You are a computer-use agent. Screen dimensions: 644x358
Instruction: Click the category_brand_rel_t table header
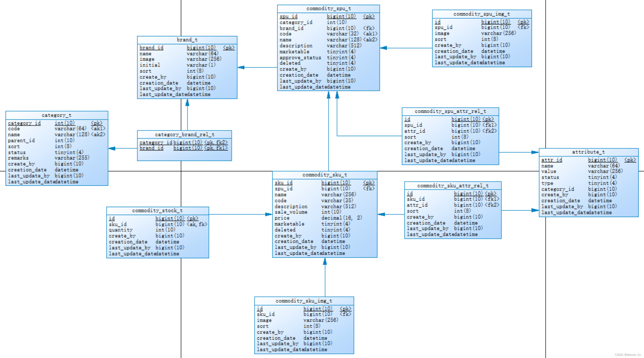tap(184, 135)
